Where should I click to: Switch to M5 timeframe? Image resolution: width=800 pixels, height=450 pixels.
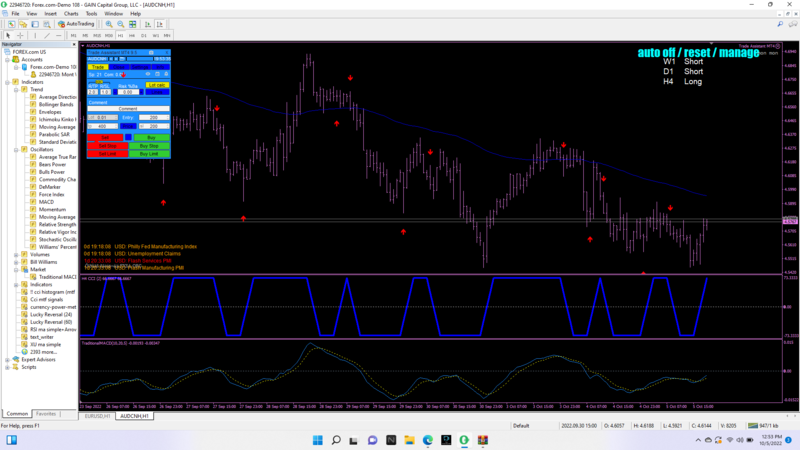pos(85,36)
